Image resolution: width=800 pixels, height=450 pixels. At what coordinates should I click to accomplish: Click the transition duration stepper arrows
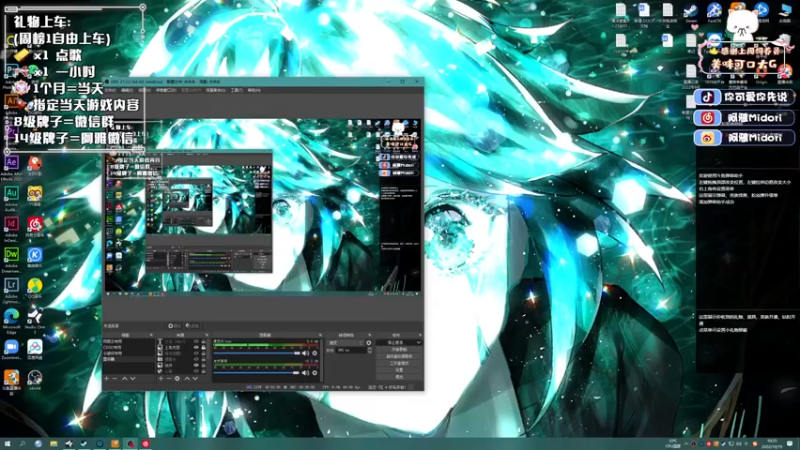[369, 350]
